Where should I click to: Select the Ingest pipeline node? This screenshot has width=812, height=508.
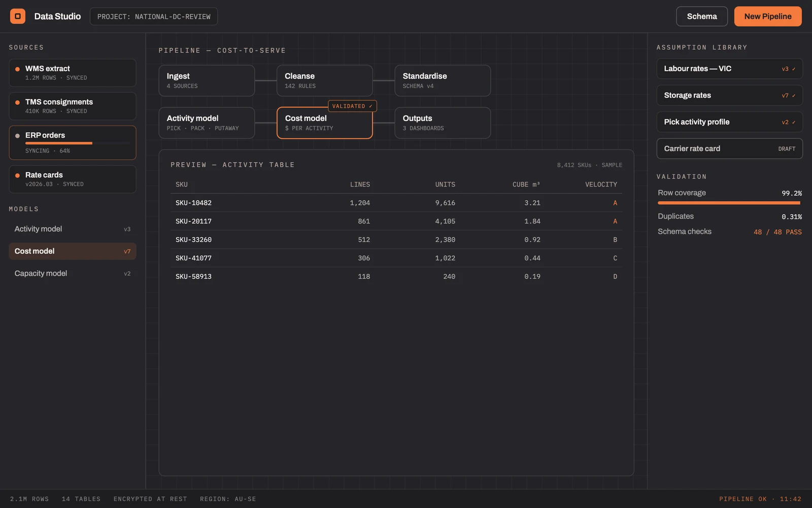point(207,80)
